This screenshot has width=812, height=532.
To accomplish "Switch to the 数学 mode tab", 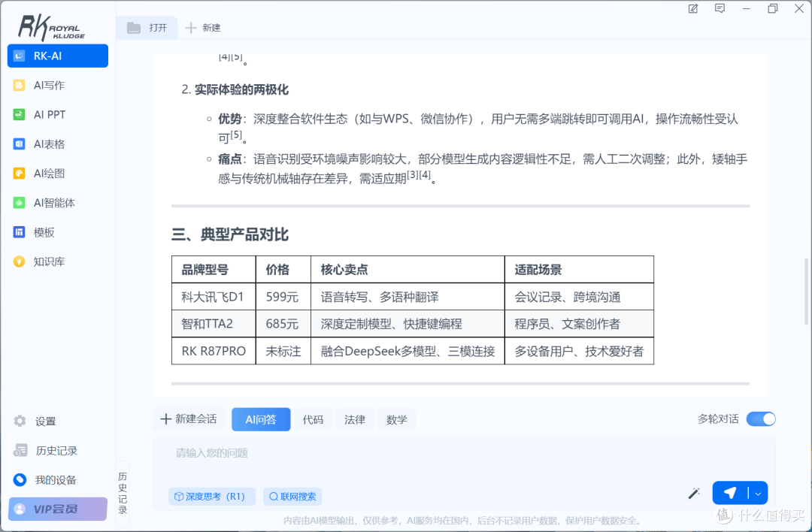I will pyautogui.click(x=397, y=420).
